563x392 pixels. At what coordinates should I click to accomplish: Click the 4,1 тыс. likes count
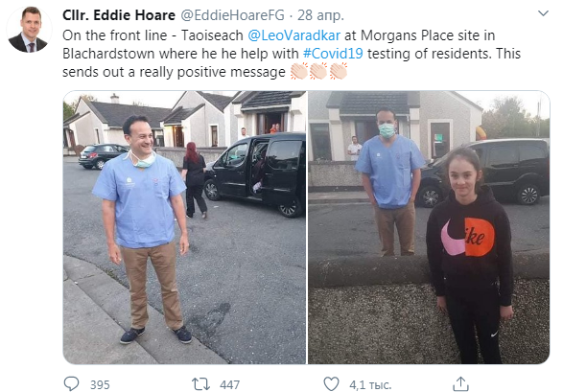point(370,385)
